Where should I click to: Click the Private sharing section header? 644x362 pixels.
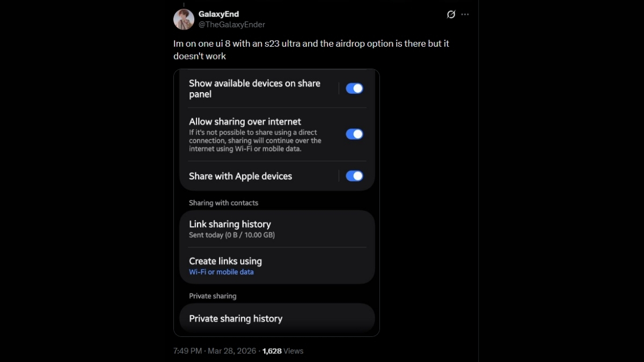213,296
